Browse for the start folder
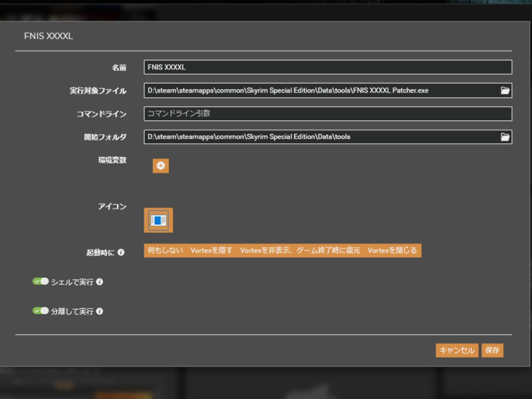The image size is (532, 399). coord(505,137)
